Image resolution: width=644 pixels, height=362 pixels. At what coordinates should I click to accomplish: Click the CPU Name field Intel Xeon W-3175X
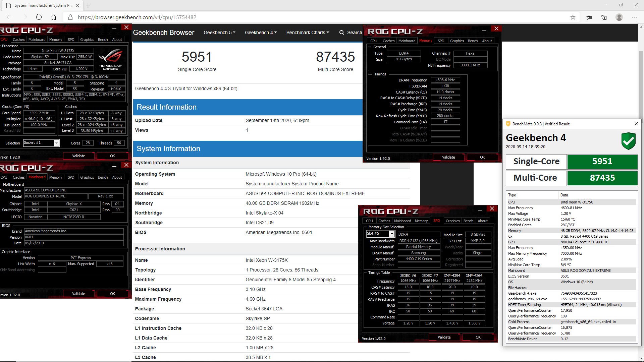(58, 51)
